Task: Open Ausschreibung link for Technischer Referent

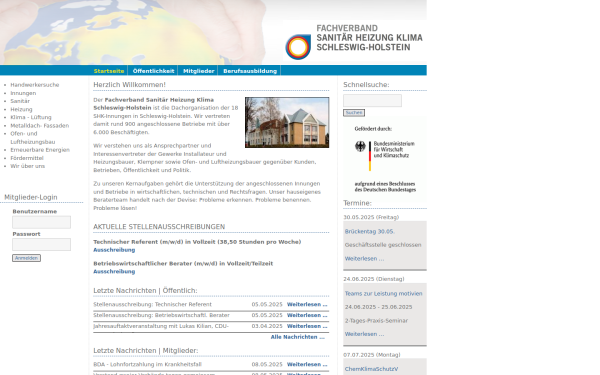Action: coord(114,250)
